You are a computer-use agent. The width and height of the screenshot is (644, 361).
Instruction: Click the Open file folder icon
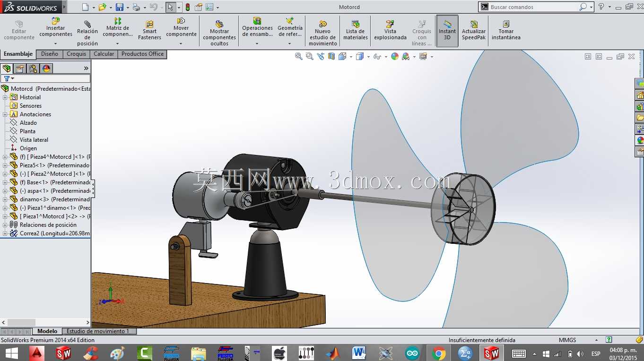coord(102,7)
